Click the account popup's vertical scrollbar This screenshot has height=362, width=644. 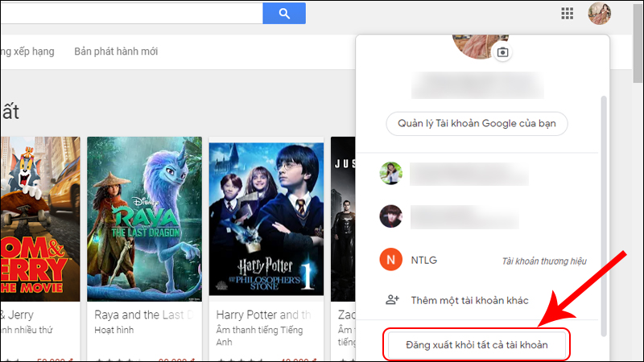tap(603, 216)
